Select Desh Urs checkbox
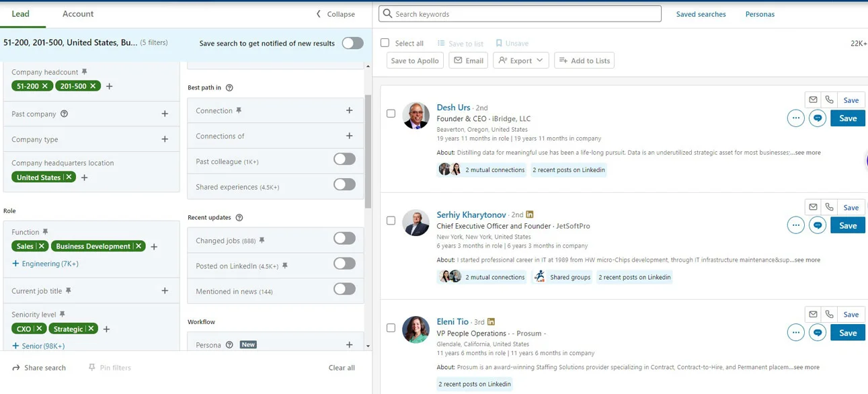 [391, 114]
